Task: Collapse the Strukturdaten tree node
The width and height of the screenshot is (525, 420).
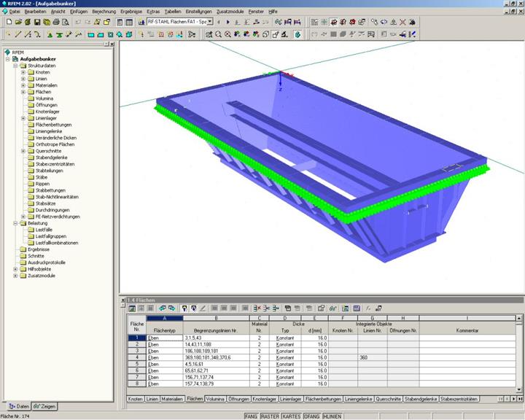Action: click(15, 66)
